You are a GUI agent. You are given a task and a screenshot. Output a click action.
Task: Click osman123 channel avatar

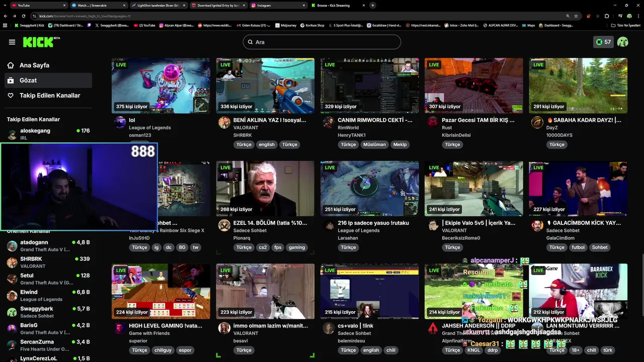tap(120, 122)
